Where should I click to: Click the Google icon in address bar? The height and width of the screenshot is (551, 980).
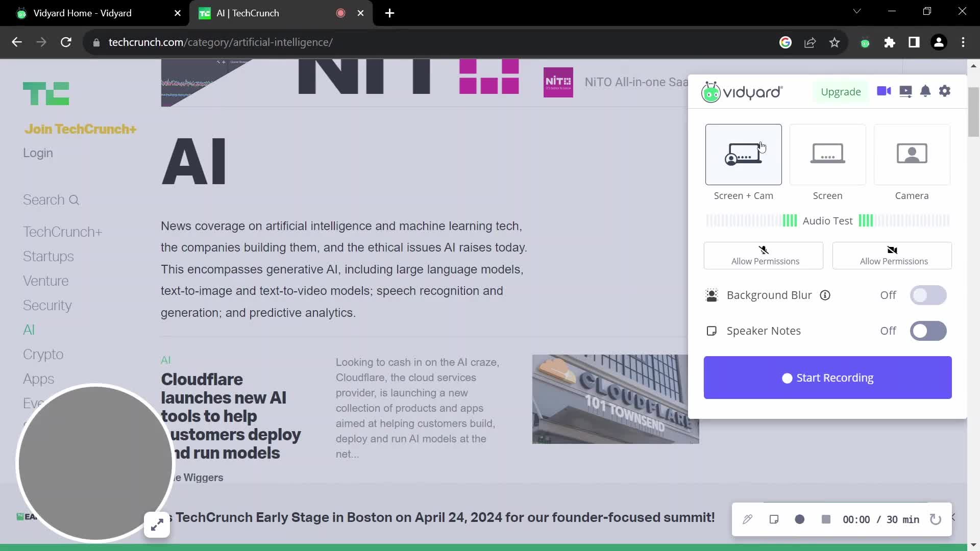(x=785, y=42)
